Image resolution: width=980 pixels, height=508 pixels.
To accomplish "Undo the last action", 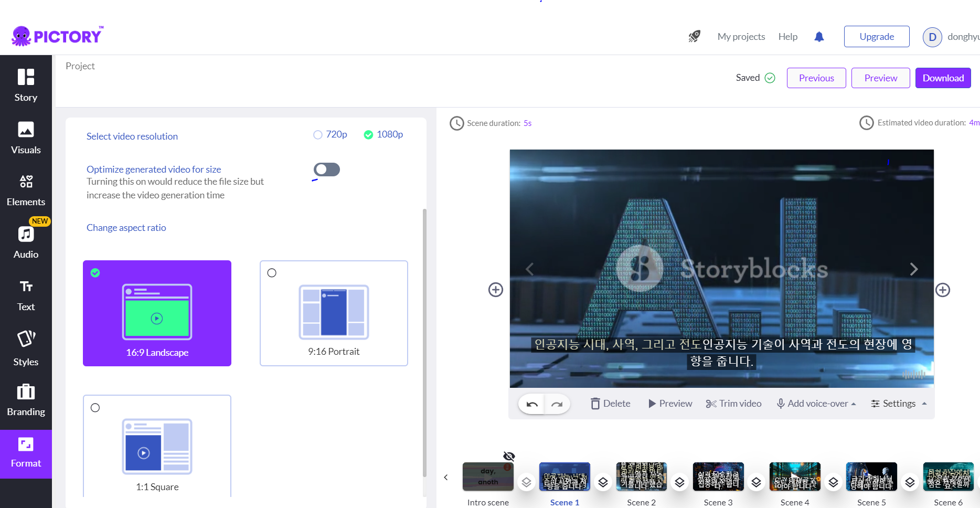I will [532, 404].
